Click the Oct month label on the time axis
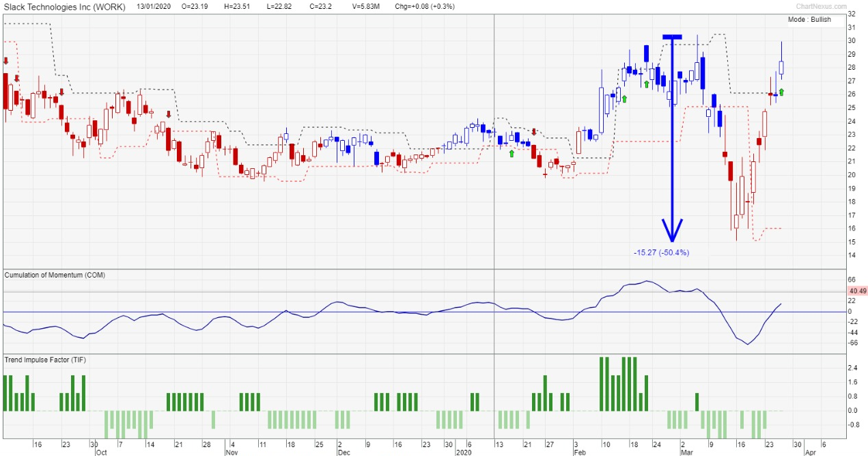 point(101,453)
